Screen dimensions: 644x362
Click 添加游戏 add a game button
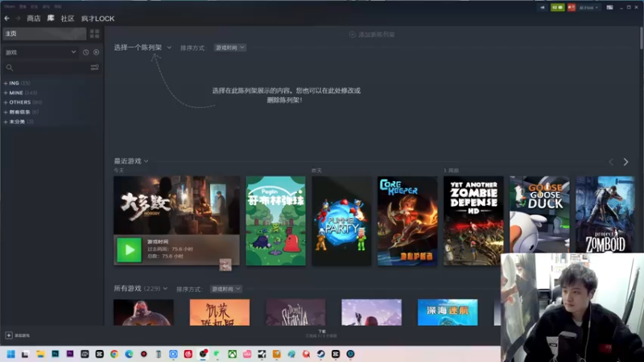coord(18,335)
